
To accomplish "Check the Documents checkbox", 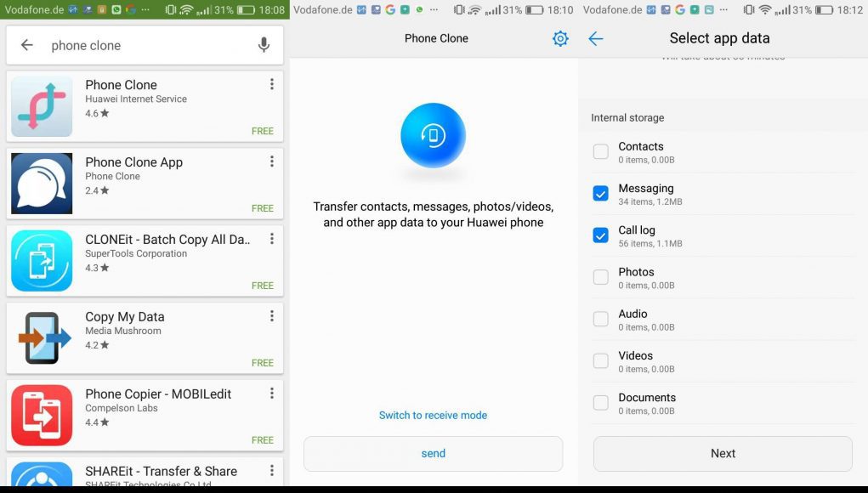I will coord(600,402).
